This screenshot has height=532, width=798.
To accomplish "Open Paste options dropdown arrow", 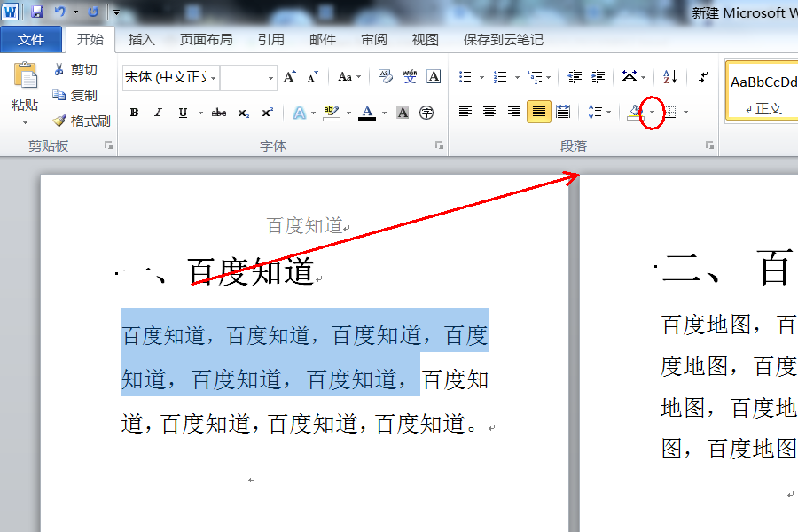I will click(x=25, y=123).
